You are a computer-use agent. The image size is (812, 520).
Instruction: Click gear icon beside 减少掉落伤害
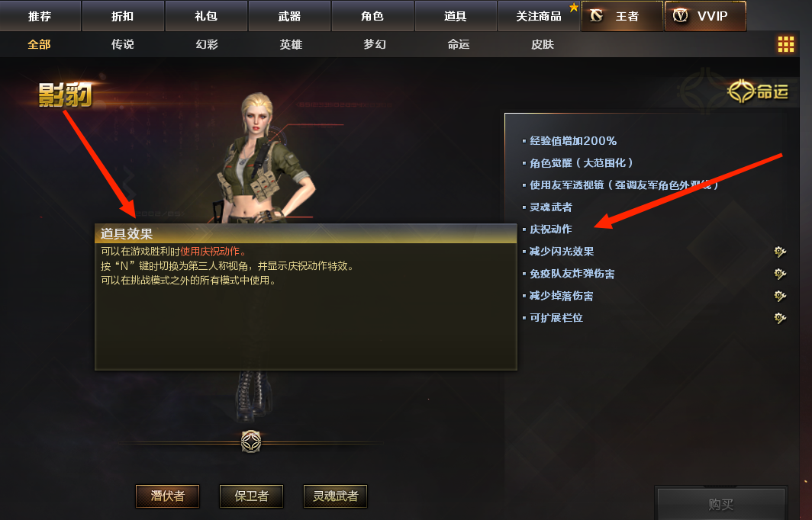[x=780, y=296]
